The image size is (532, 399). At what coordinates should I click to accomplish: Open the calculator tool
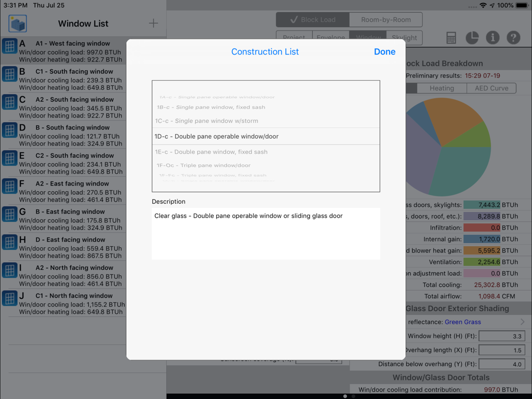[451, 37]
